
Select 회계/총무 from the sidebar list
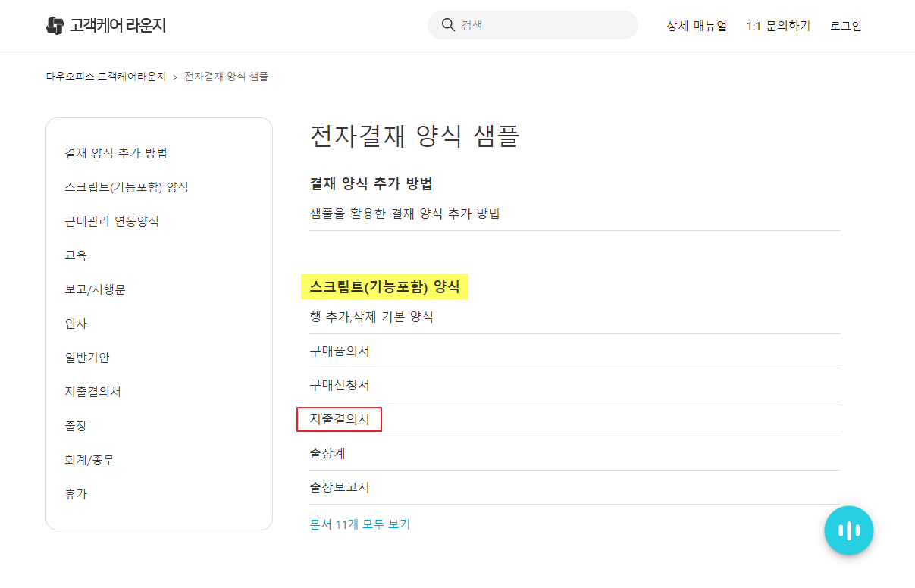coord(89,460)
